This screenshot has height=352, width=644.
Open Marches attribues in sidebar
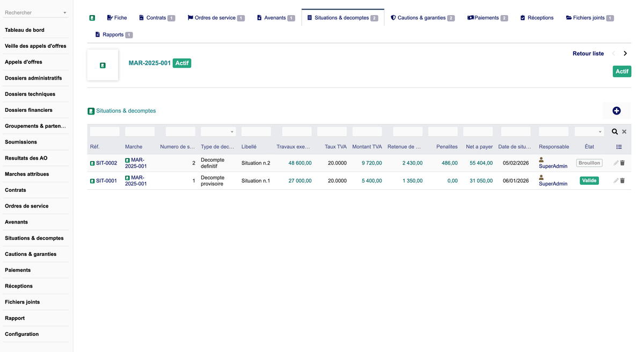click(x=27, y=174)
